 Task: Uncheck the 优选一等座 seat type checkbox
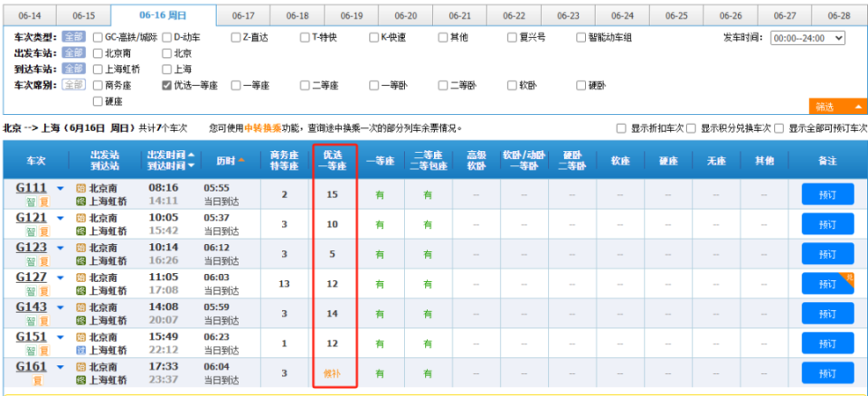coord(166,85)
